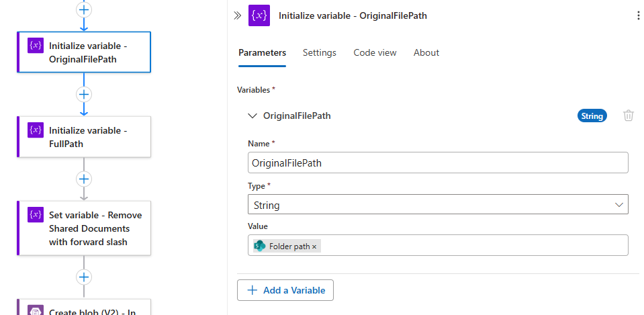Delete the OriginalFilePath variable with trash icon

629,116
